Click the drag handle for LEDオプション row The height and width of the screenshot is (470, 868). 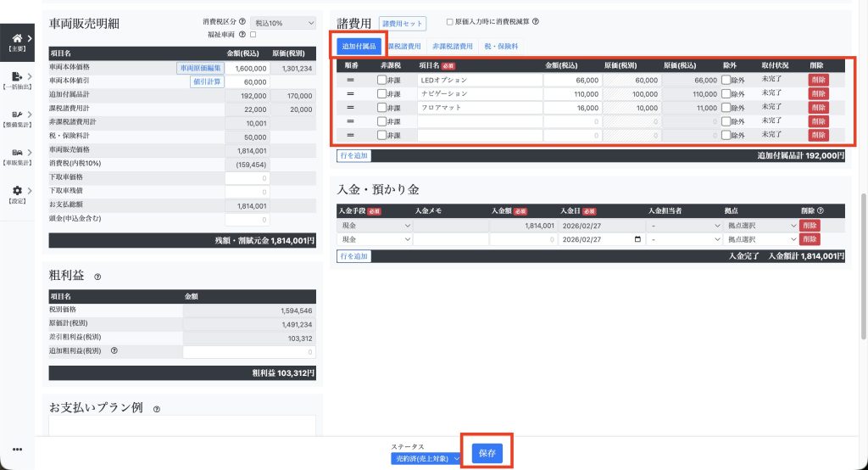(x=349, y=80)
